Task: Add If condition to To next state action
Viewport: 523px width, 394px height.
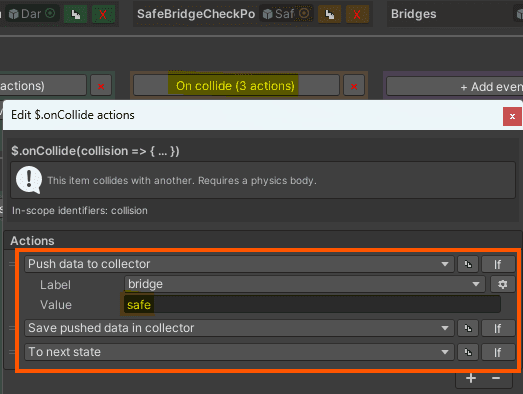Action: point(498,352)
